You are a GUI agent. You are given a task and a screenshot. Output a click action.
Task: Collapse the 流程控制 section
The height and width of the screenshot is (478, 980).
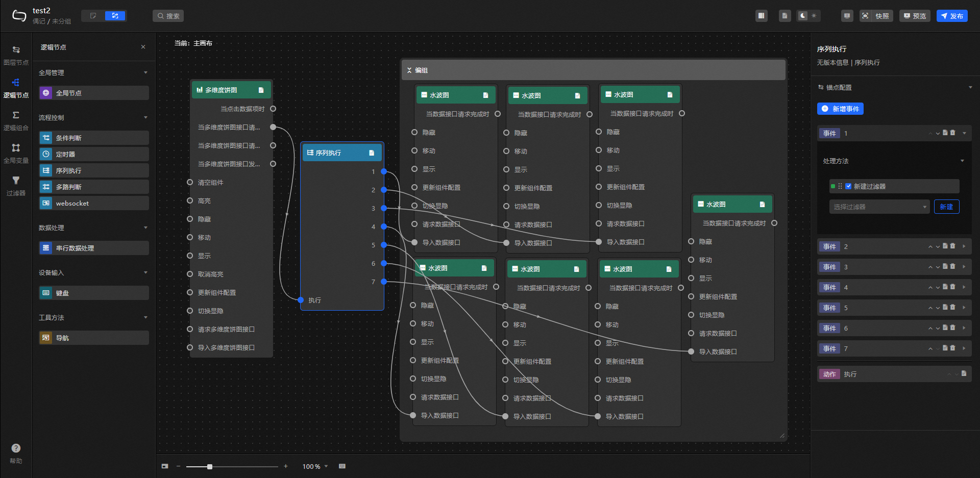145,117
